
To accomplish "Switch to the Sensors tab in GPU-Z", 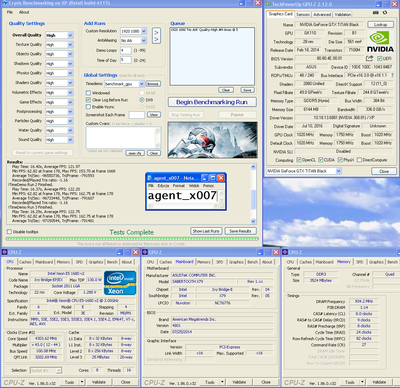I will click(303, 14).
